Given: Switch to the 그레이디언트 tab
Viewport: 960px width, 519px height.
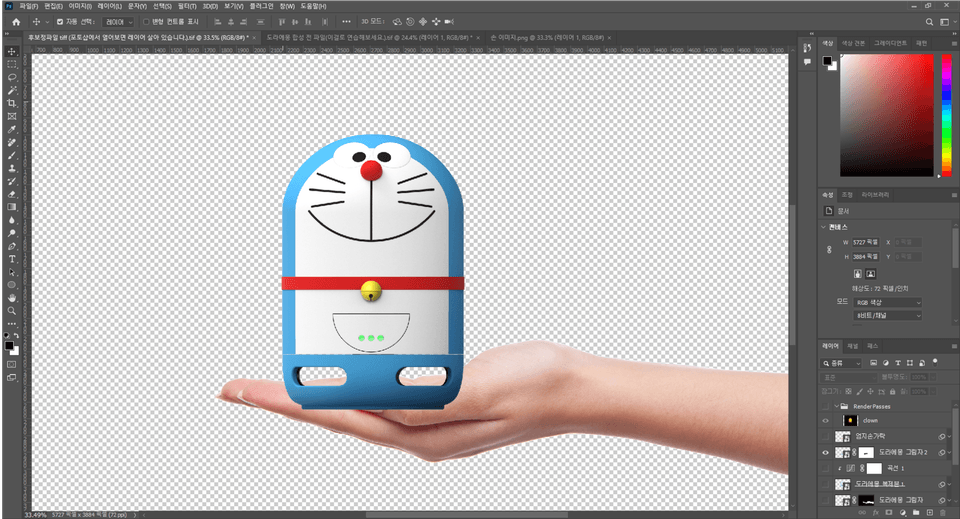Looking at the screenshot, I should click(890, 43).
